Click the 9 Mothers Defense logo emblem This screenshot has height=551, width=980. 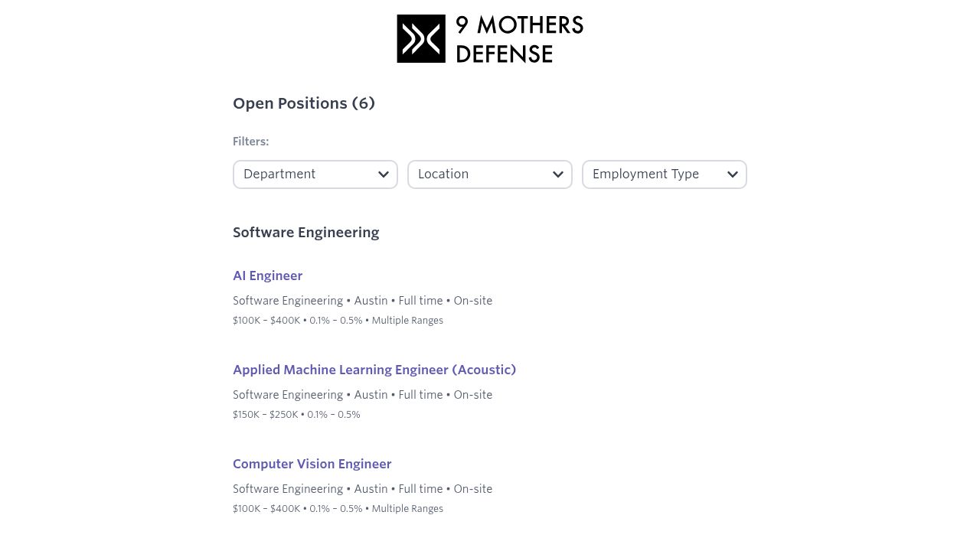(421, 38)
